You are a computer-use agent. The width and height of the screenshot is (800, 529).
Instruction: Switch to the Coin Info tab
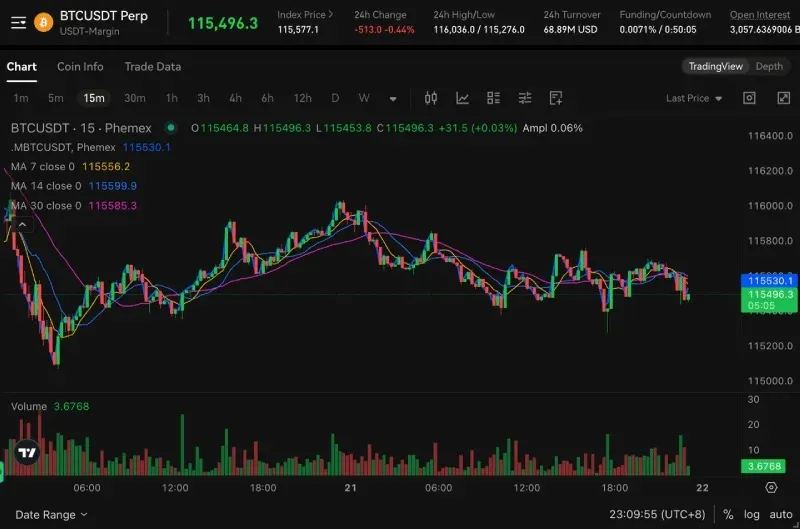tap(80, 67)
